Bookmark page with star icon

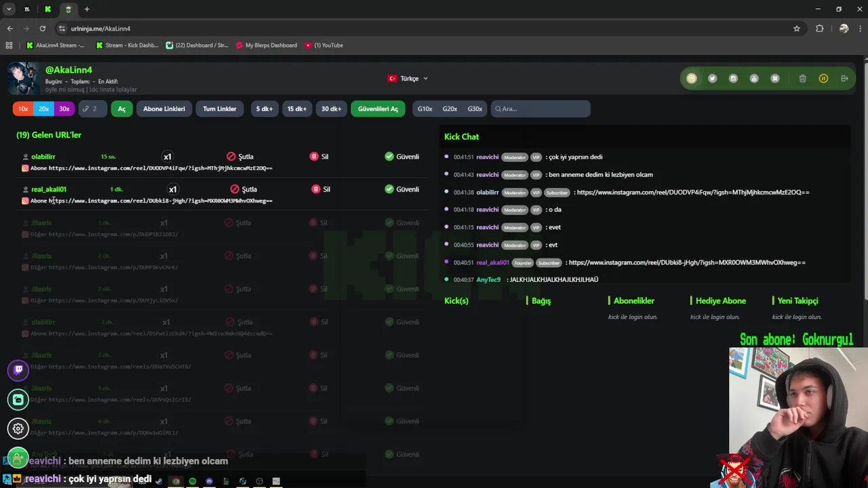[x=797, y=28]
